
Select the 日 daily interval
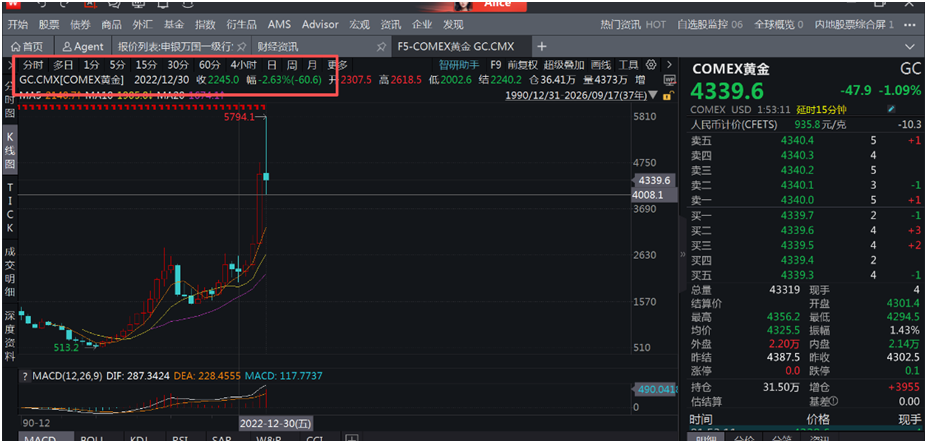(271, 65)
